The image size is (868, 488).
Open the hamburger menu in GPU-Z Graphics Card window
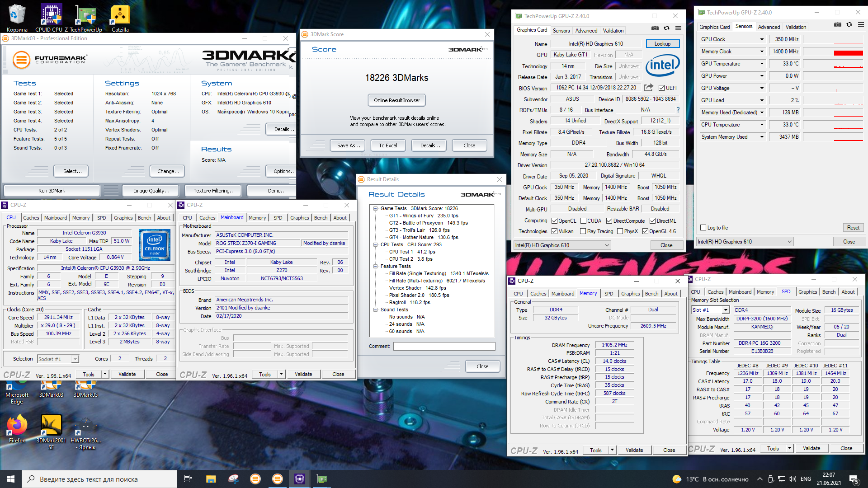(x=678, y=28)
